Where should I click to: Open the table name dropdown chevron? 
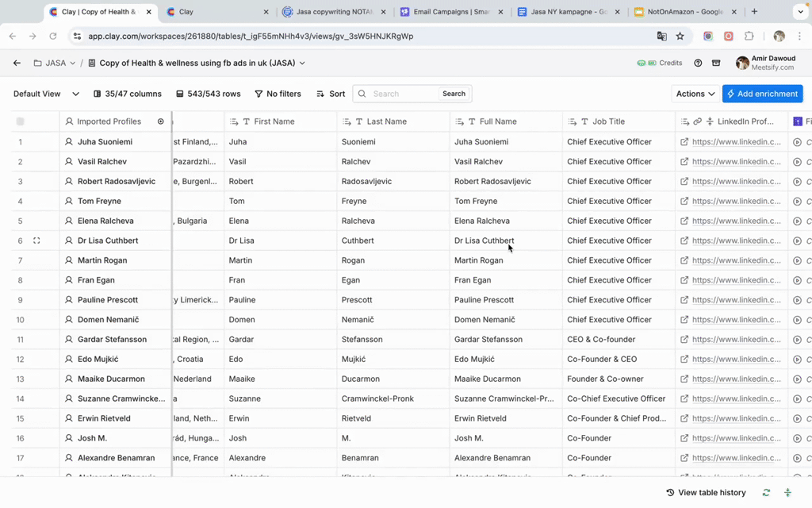click(302, 63)
